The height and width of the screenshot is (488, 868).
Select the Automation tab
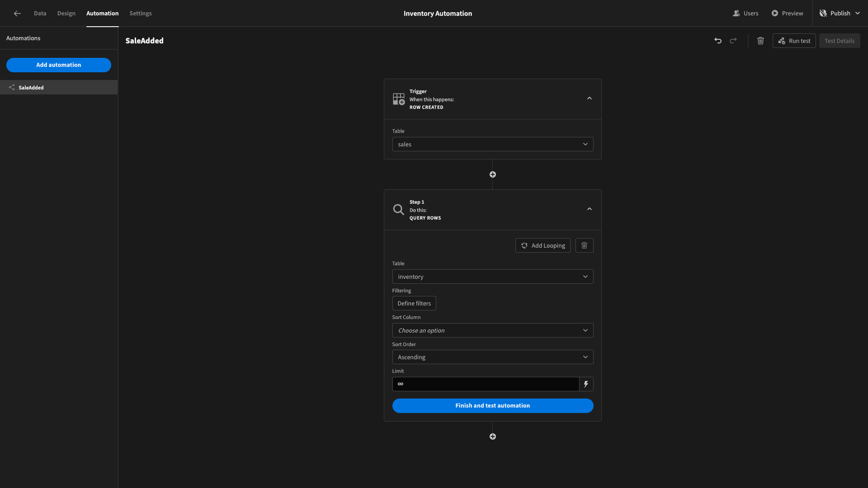click(103, 14)
